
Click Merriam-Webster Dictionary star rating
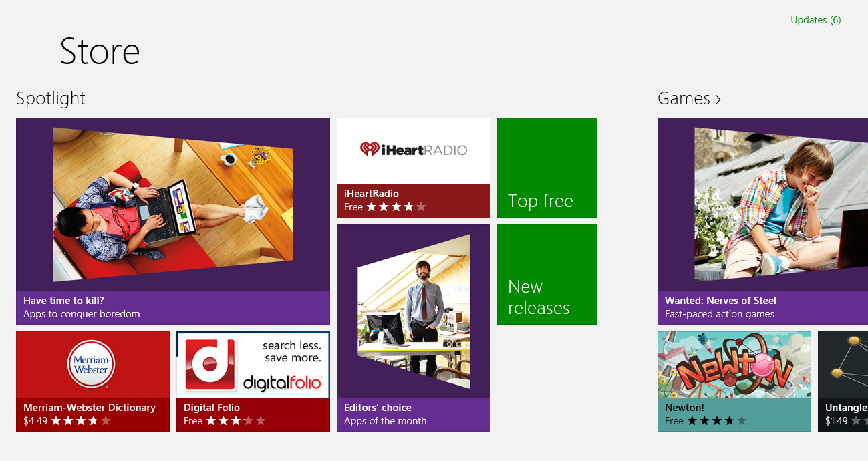tap(81, 421)
